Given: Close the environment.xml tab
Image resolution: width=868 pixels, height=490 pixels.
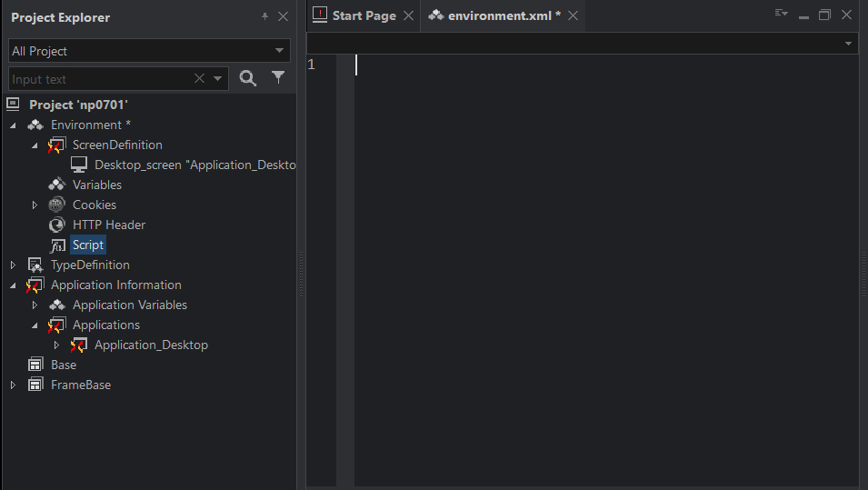Looking at the screenshot, I should pos(573,15).
